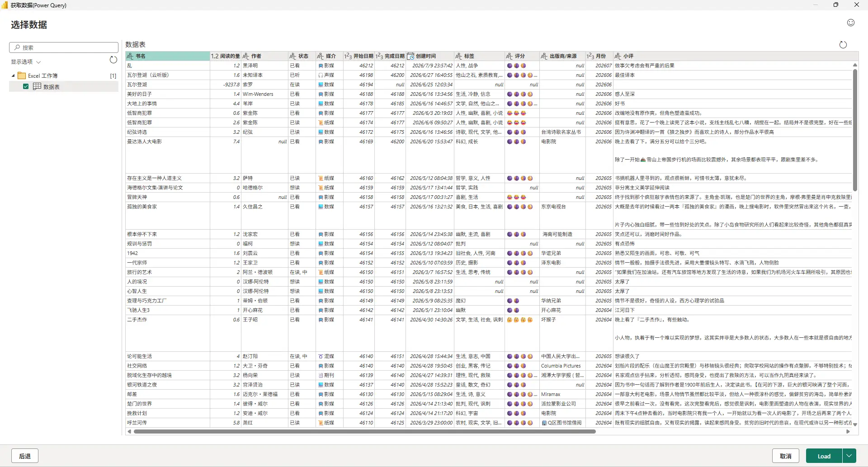Click the book title '呼兰河传'

137,423
